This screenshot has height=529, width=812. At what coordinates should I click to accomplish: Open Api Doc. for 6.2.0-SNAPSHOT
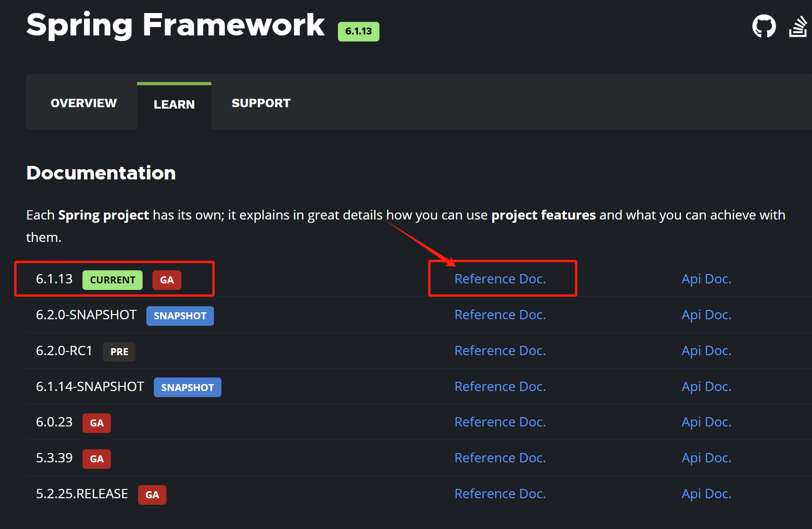(706, 315)
